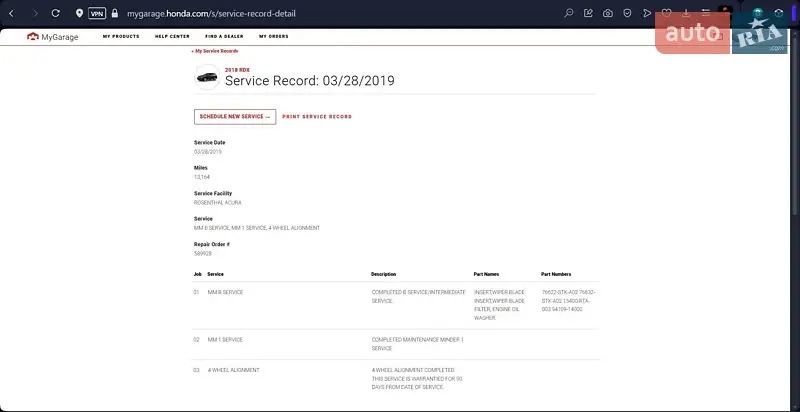Image resolution: width=800 pixels, height=412 pixels.
Task: Open the downloads arrow icon
Action: point(686,14)
